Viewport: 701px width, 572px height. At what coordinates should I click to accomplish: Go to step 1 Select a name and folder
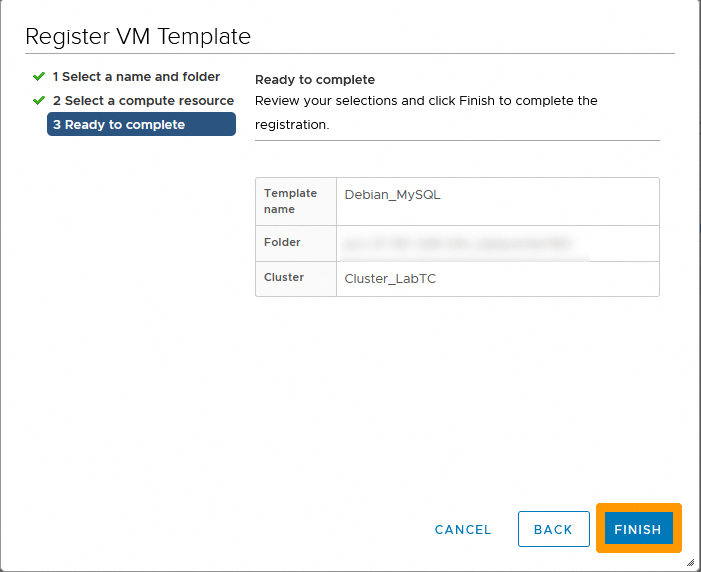tap(136, 76)
